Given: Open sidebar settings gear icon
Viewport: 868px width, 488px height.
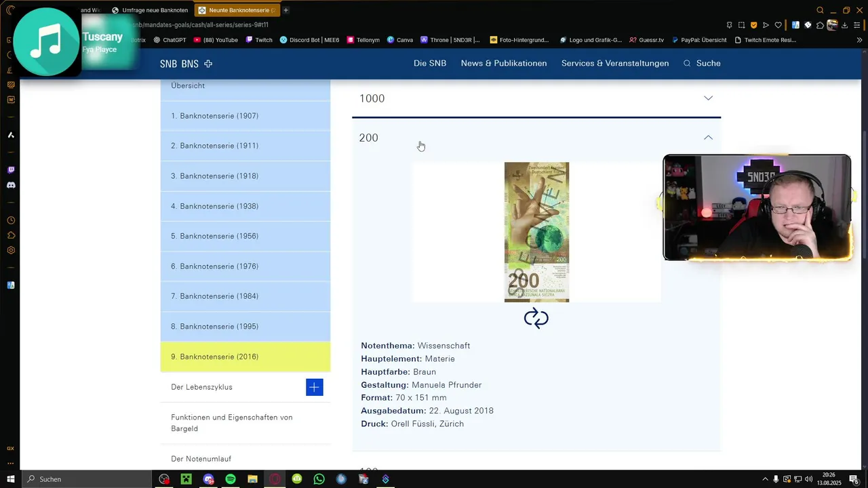Looking at the screenshot, I should [10, 250].
